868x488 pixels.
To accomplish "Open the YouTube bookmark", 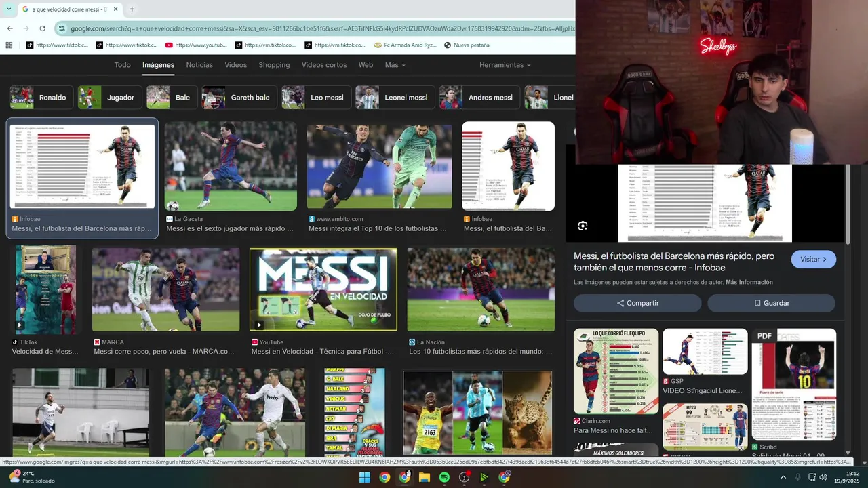I will (196, 45).
